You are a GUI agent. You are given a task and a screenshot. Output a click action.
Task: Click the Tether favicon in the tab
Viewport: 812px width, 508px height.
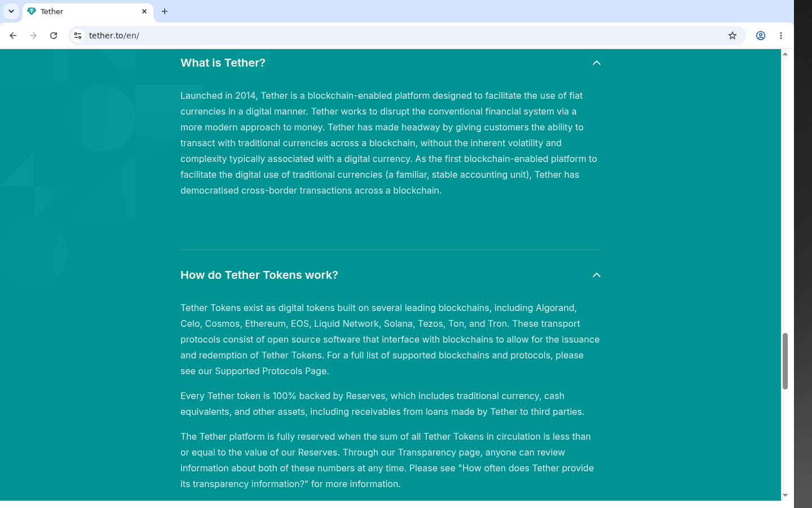pyautogui.click(x=32, y=11)
